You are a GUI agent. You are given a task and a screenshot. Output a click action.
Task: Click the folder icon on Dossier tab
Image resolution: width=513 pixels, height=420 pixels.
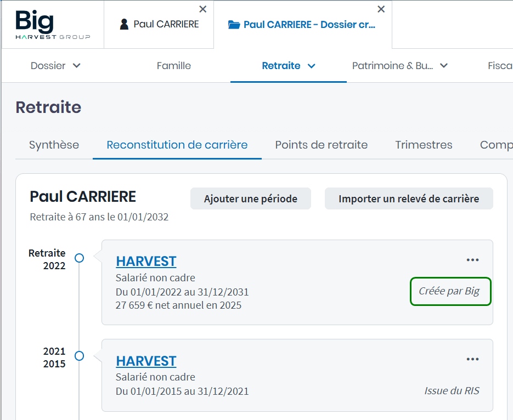pyautogui.click(x=234, y=25)
